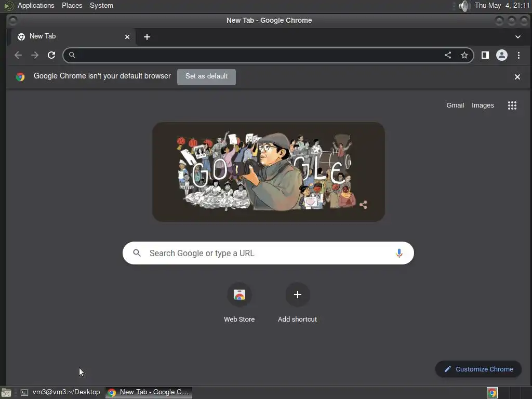Viewport: 532px width, 399px height.
Task: Open the Web Store shortcut
Action: pyautogui.click(x=239, y=295)
